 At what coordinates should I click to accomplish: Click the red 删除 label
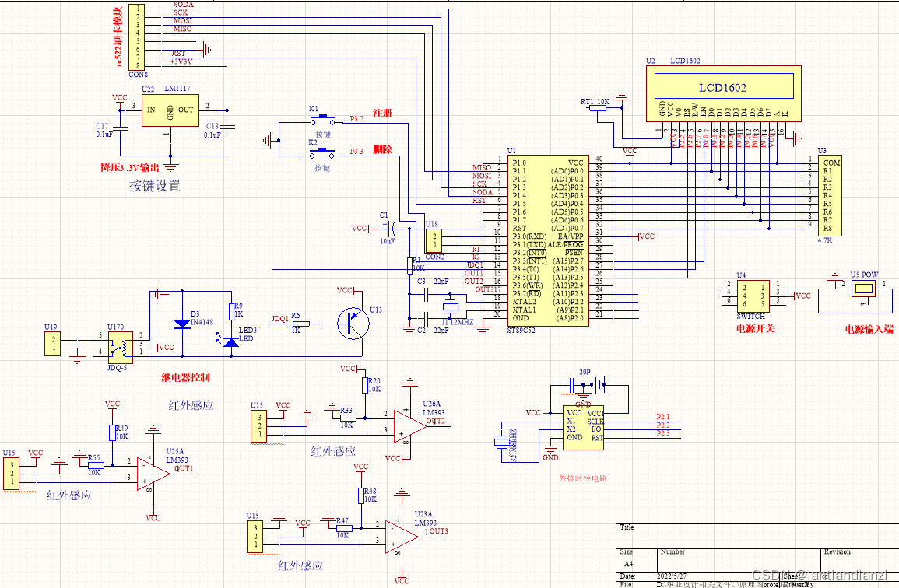click(x=382, y=149)
